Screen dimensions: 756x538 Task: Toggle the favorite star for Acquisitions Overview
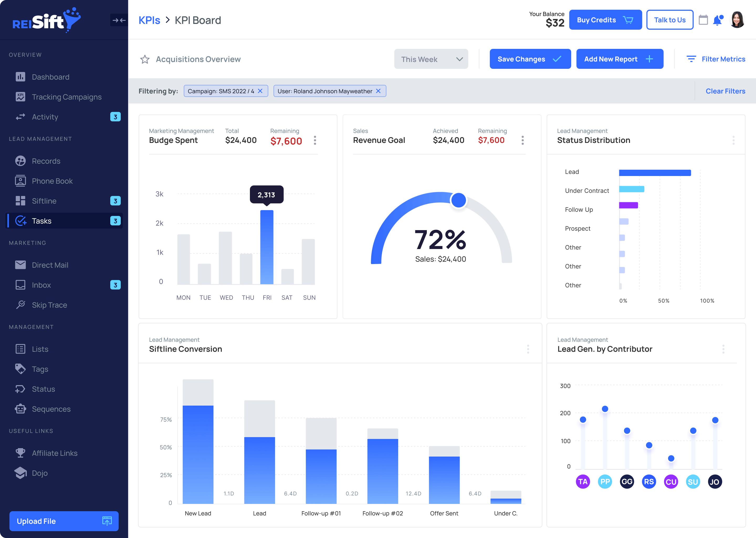point(145,59)
